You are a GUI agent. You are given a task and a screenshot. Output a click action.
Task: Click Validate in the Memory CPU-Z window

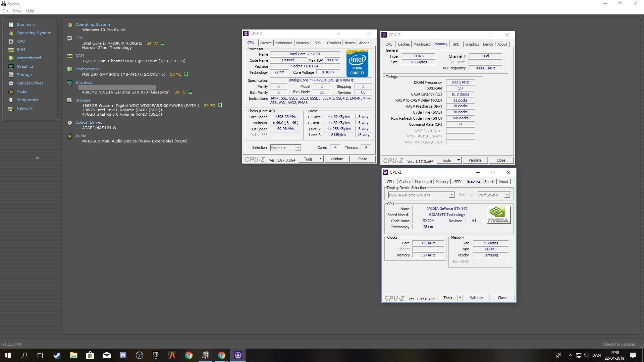coord(475,160)
